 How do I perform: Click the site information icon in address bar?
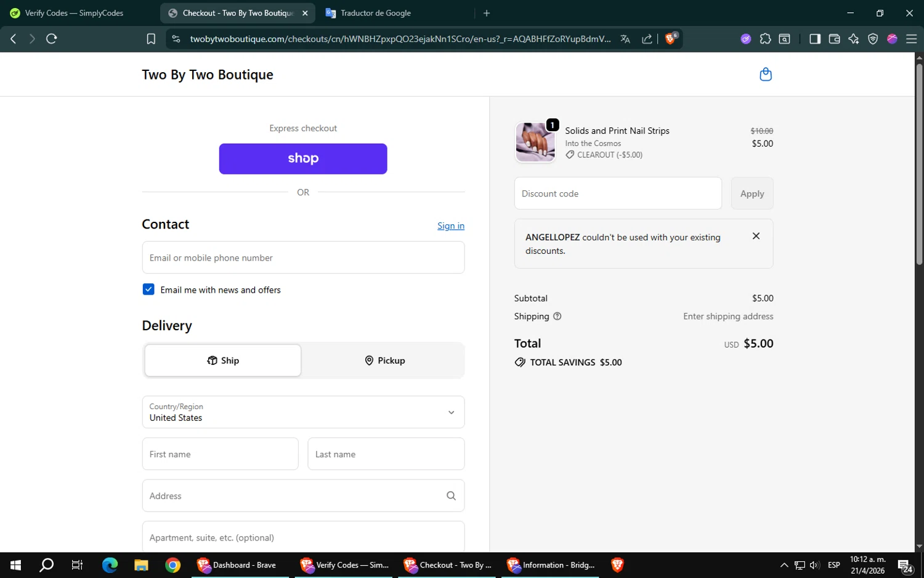pyautogui.click(x=176, y=39)
